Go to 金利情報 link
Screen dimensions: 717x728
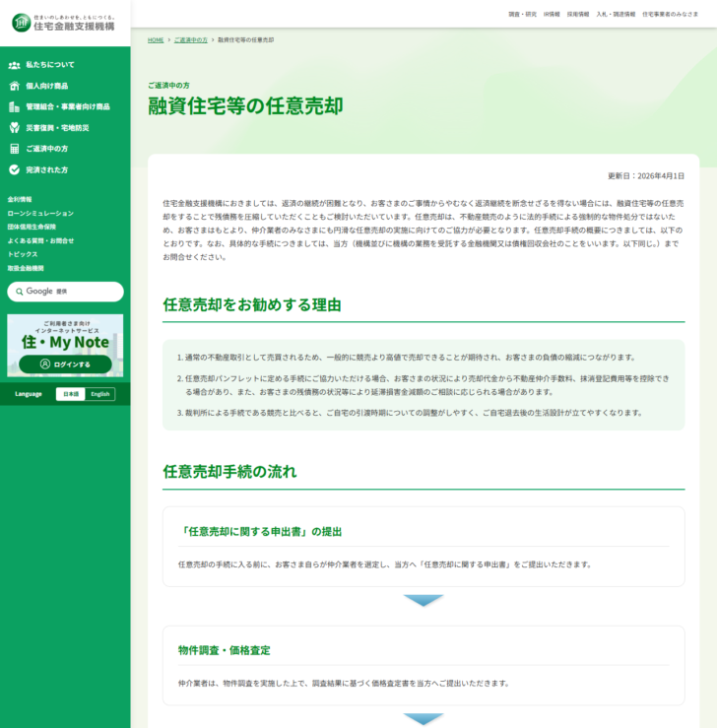coord(20,199)
